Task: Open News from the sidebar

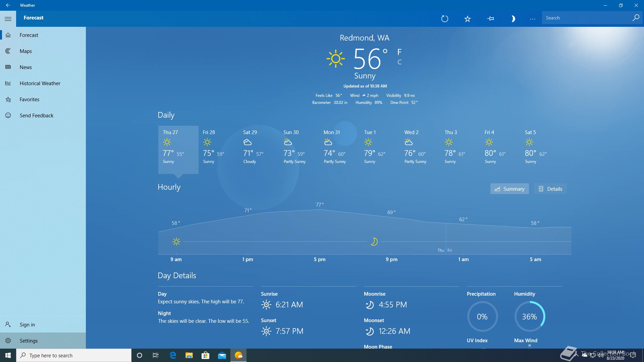Action: 43,67
